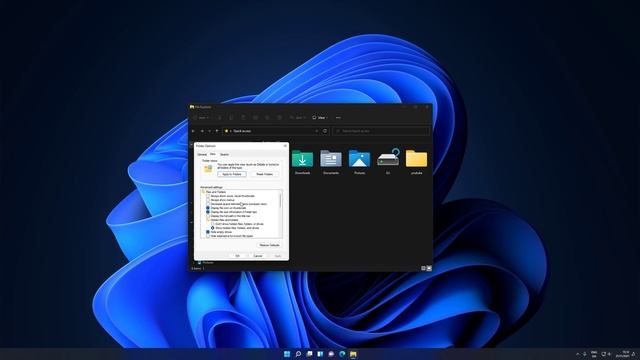Viewport: 640px width, 360px height.
Task: Switch to large icons view in status bar
Action: 429,268
